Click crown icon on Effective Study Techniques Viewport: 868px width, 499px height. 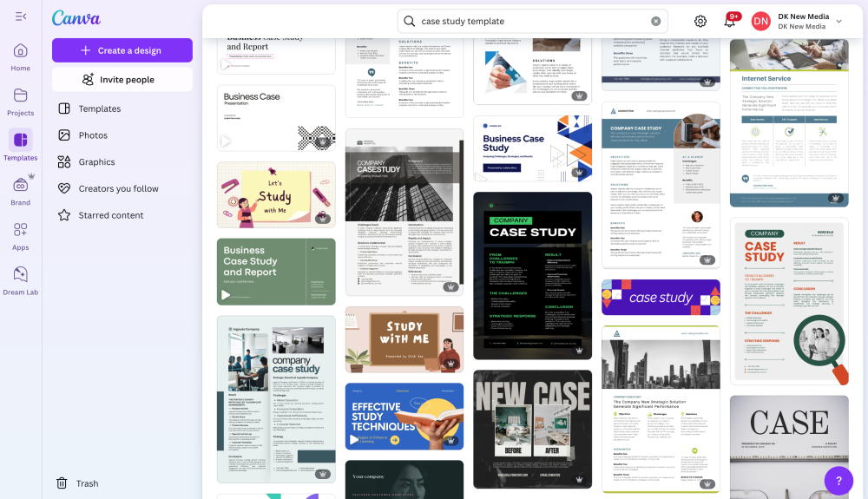coord(450,440)
